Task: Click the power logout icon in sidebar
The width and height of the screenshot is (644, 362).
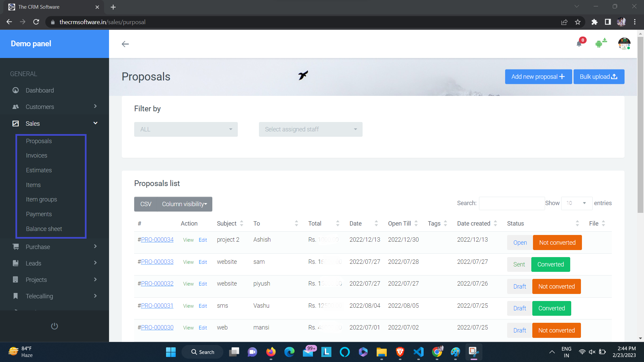Action: tap(54, 326)
